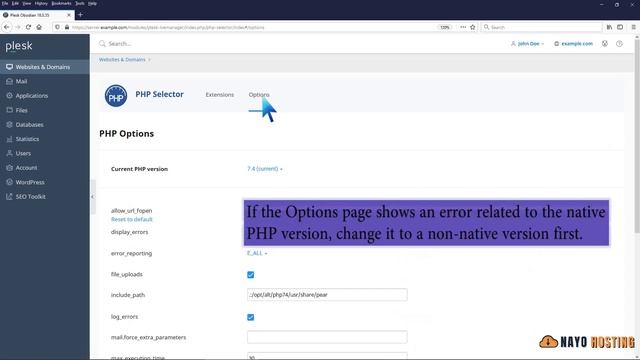
Task: Open the File menu
Action: click(x=5, y=3)
